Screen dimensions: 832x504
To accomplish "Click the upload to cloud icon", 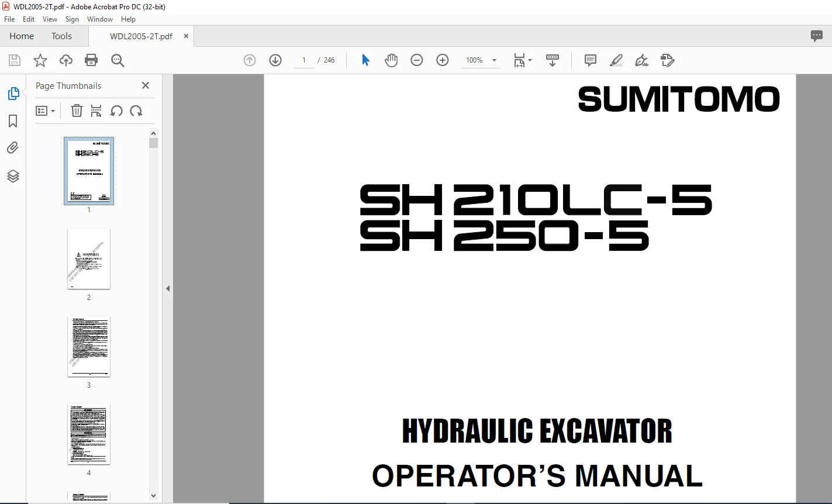I will (66, 60).
